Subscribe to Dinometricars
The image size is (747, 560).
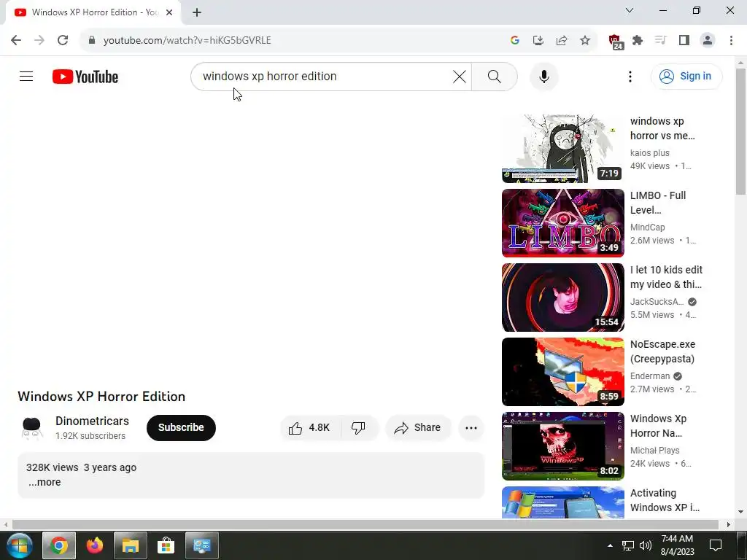click(x=181, y=427)
